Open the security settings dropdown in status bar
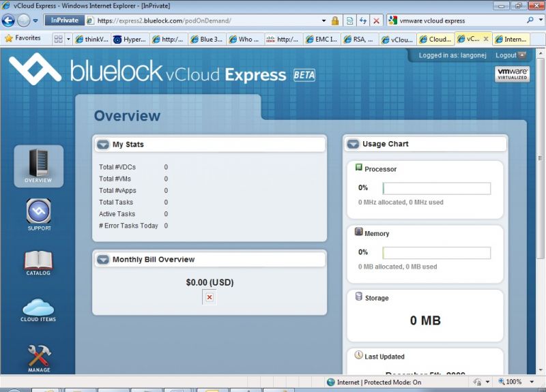The height and width of the screenshot is (392, 546). tap(487, 382)
